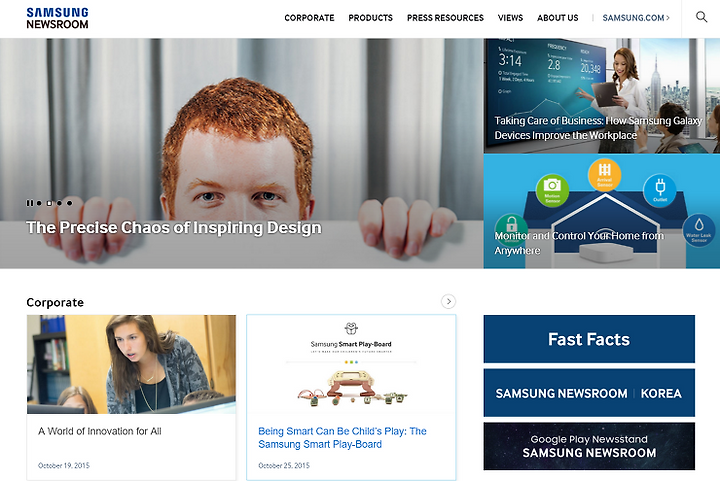Expand Corporate section with arrow button
This screenshot has height=481, width=720.
pos(448,302)
